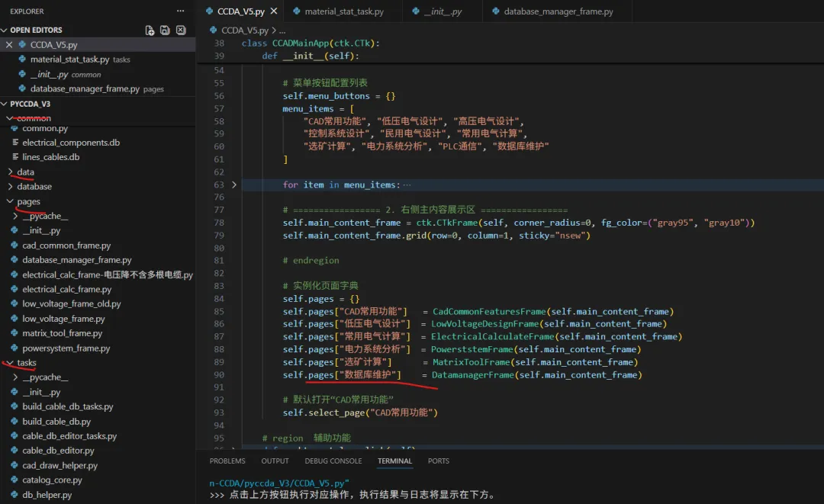Click the sticky def __init__ line

310,56
